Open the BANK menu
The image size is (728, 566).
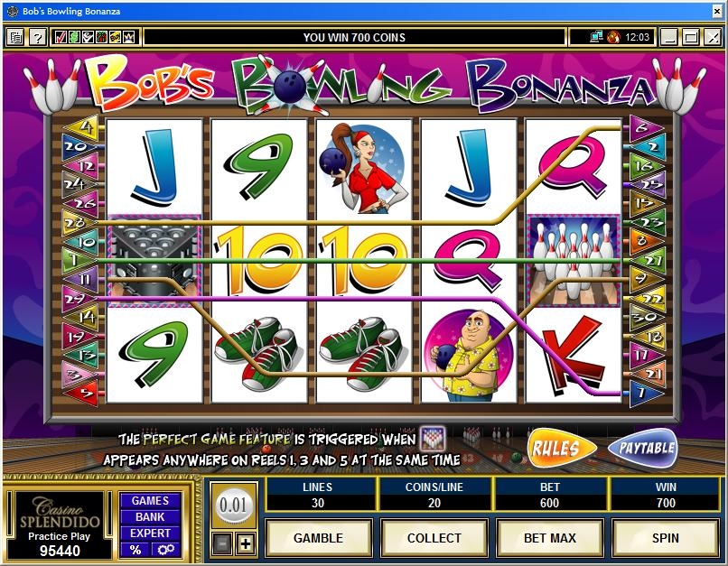(x=150, y=517)
